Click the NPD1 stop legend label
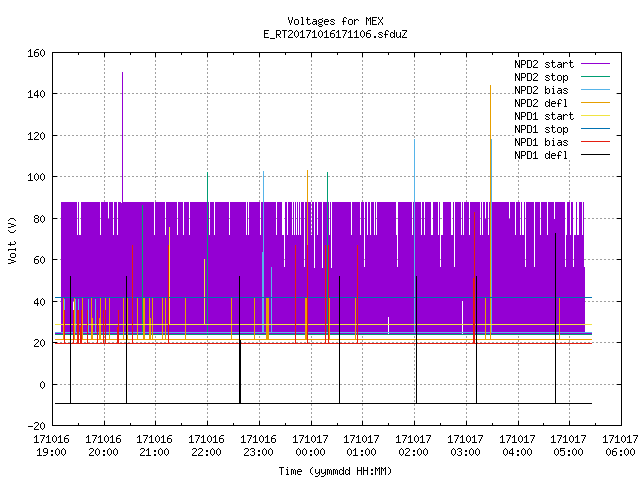 [541, 129]
